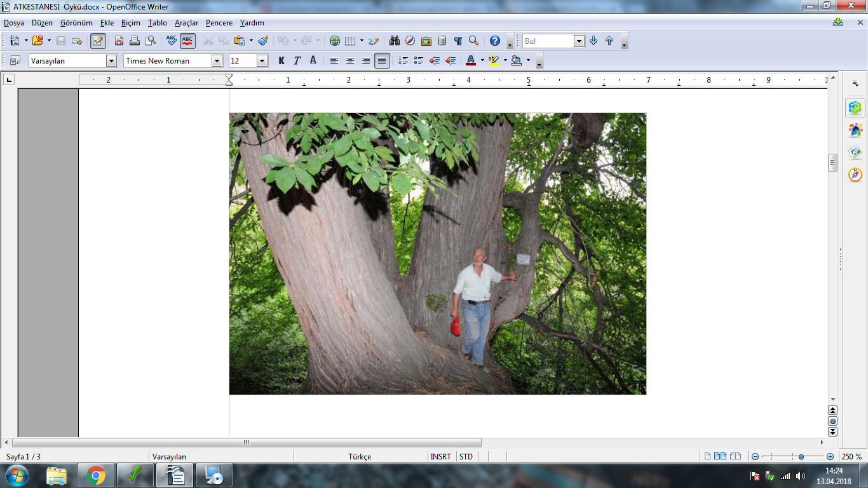The image size is (868, 488).
Task: Open the Dosya menu
Action: [14, 22]
